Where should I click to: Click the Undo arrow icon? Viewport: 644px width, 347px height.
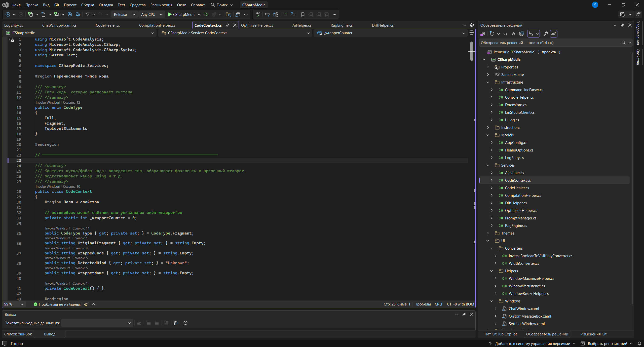(x=87, y=14)
